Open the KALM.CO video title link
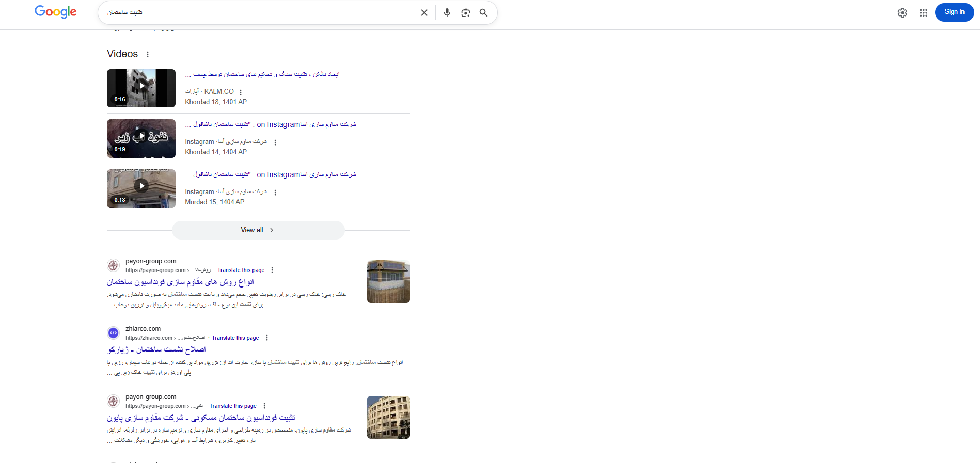Viewport: 980px width, 463px height. [x=262, y=74]
